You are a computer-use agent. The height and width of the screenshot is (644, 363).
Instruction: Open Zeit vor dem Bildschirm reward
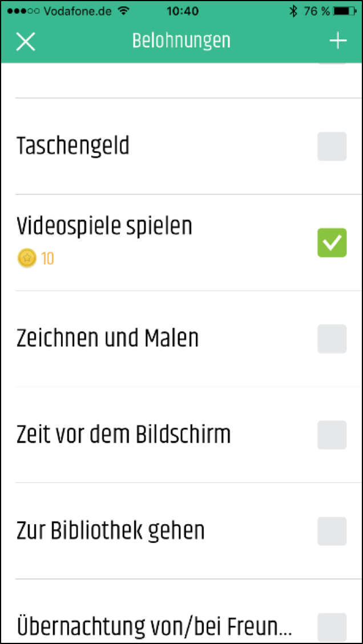pyautogui.click(x=124, y=435)
